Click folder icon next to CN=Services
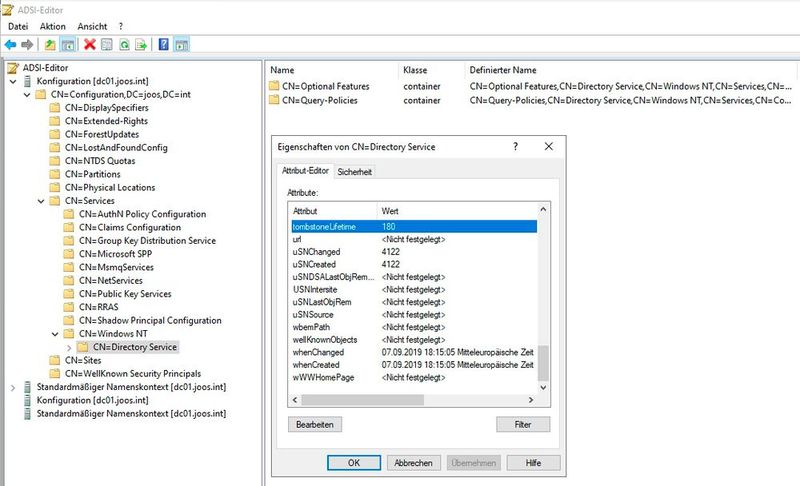This screenshot has height=486, width=800. tap(55, 200)
